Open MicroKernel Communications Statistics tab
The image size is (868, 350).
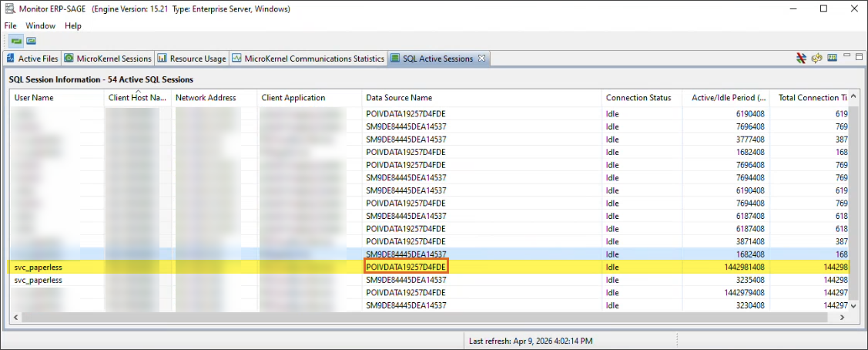[x=308, y=58]
